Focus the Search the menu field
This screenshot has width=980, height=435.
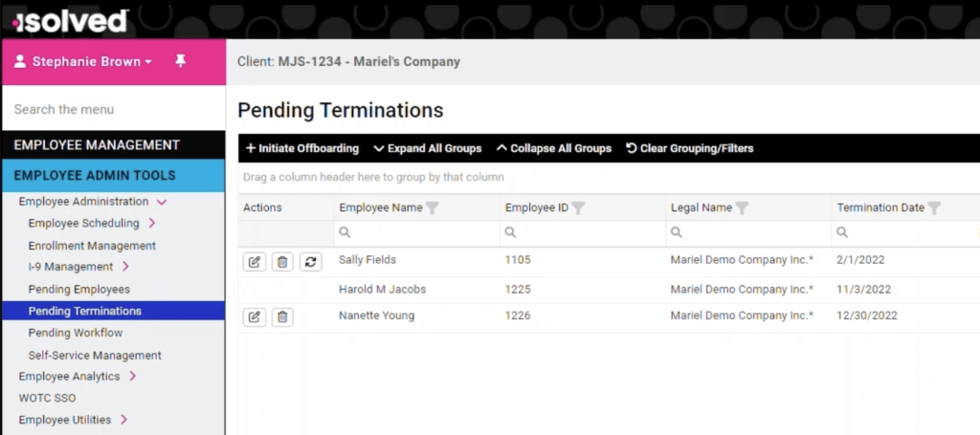point(113,109)
